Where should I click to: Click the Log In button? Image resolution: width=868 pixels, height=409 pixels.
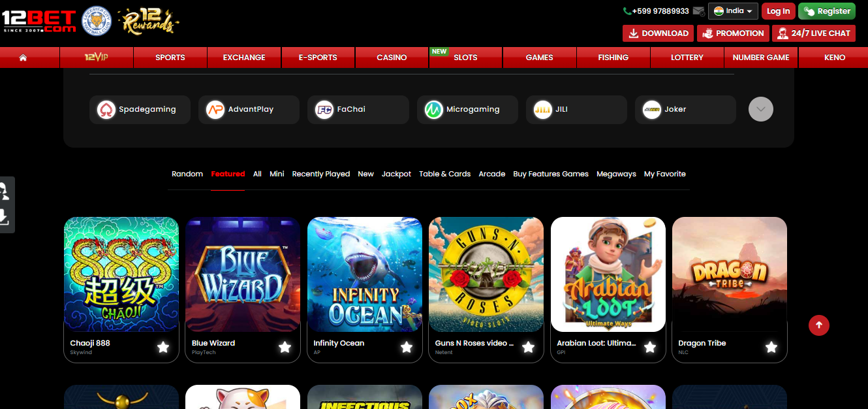click(x=778, y=11)
